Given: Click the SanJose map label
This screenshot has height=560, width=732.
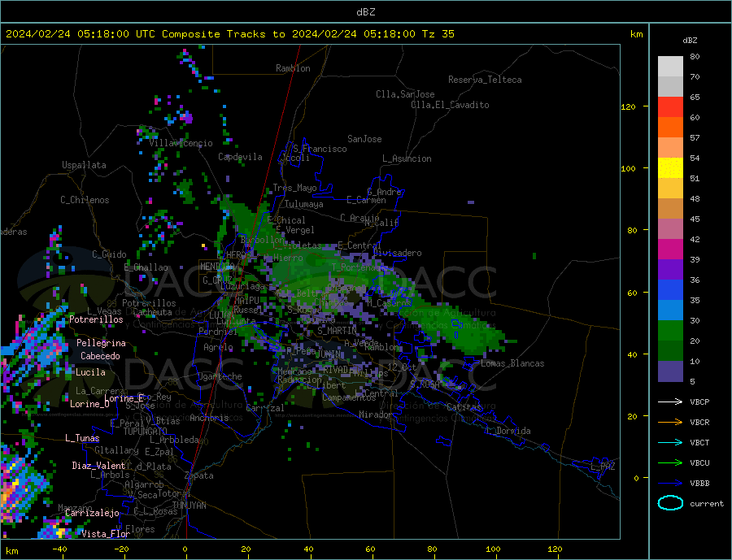Looking at the screenshot, I should 364,139.
